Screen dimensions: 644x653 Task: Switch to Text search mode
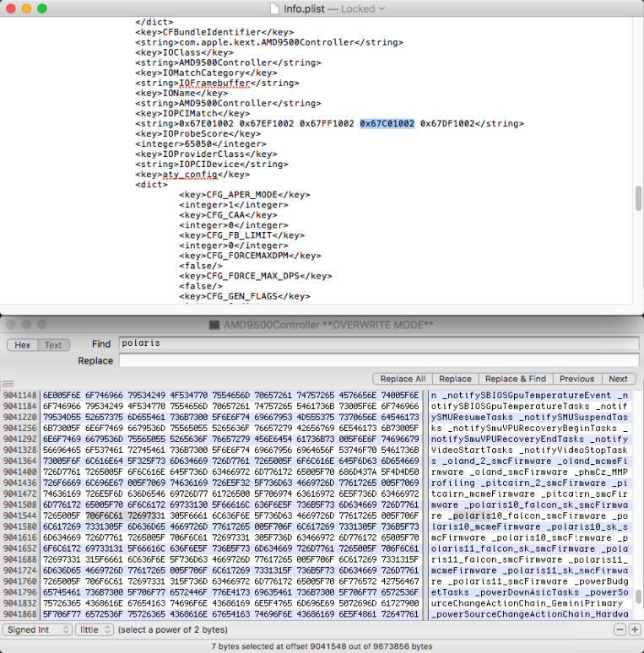pos(53,345)
